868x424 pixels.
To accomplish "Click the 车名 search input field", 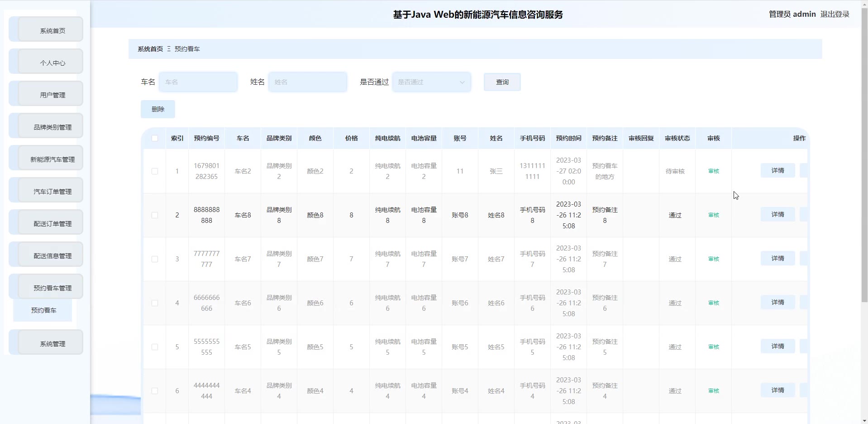I will click(x=198, y=82).
